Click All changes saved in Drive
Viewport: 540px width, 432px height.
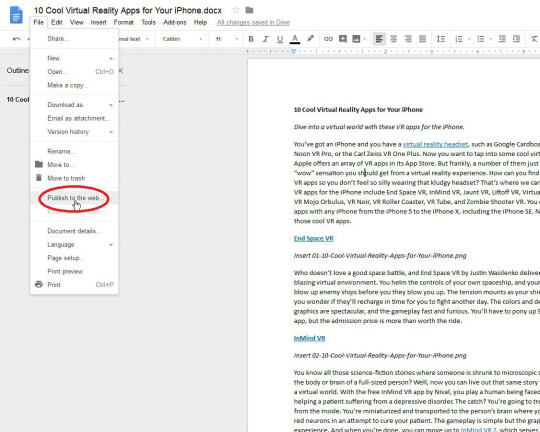[x=253, y=22]
